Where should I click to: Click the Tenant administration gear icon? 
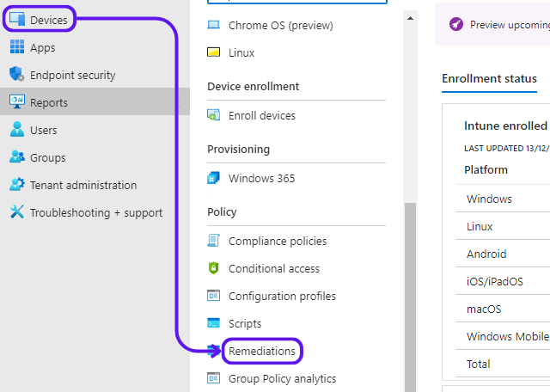coord(17,184)
